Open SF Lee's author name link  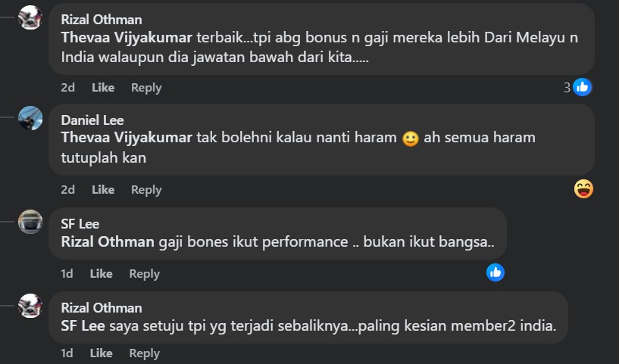pos(80,223)
